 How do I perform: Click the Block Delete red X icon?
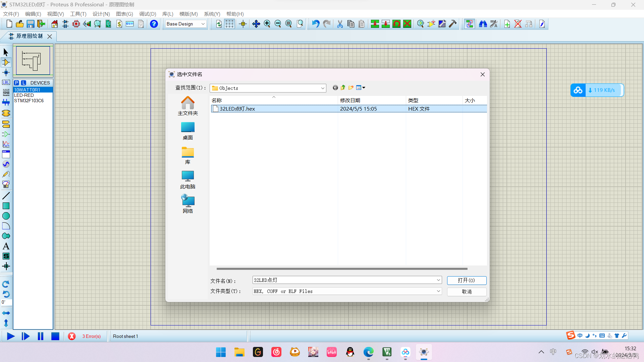pos(407,24)
